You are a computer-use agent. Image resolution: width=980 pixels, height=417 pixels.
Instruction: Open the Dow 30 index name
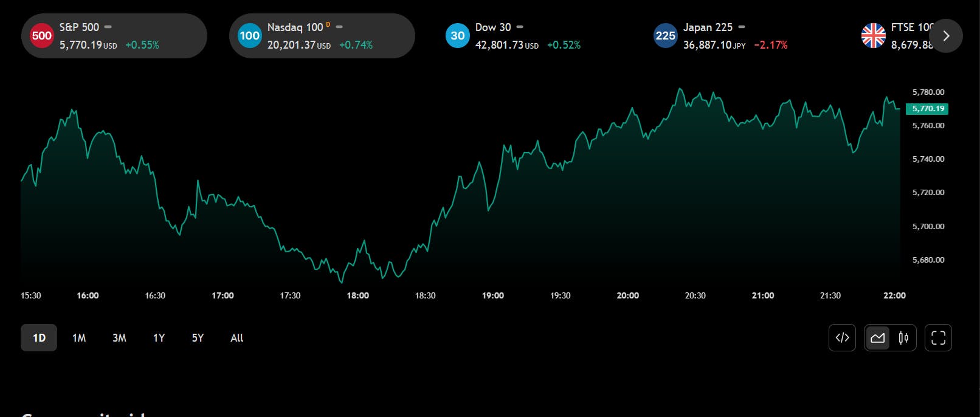pos(493,27)
